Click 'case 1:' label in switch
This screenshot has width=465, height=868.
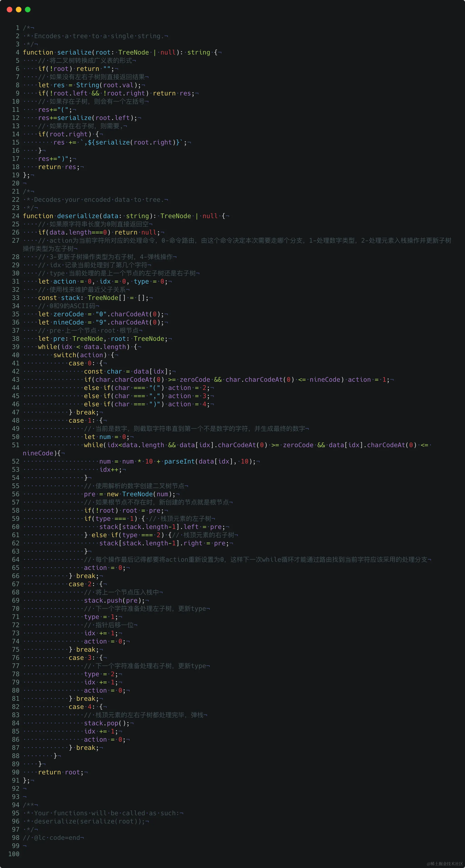coord(82,421)
